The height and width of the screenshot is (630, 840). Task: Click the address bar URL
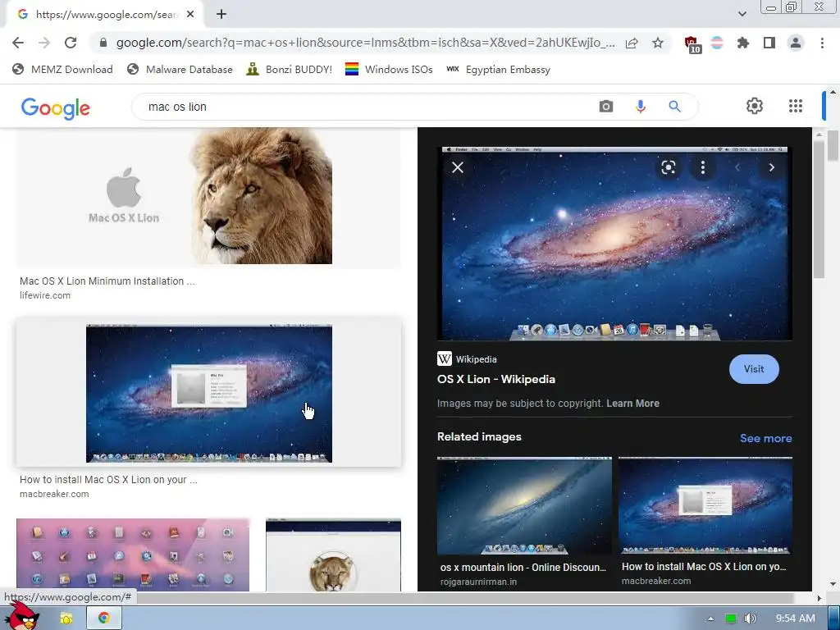click(x=365, y=43)
